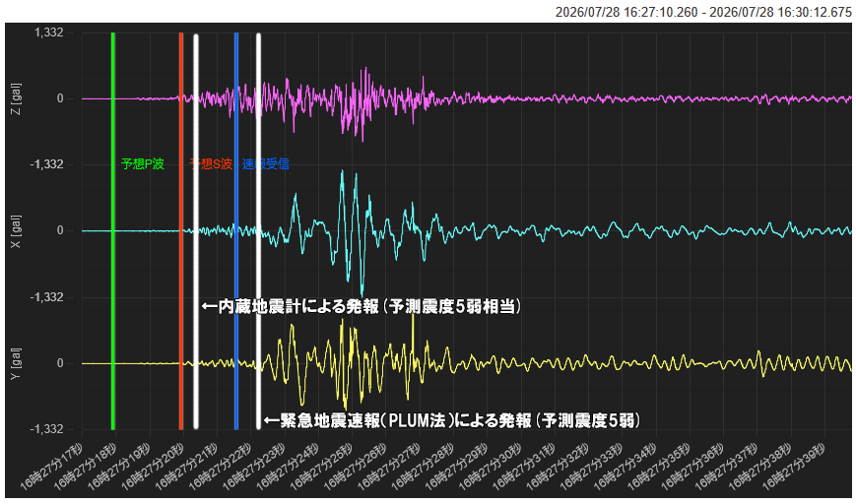This screenshot has height=504, width=856.
Task: Click the 16時27分20秒 time label
Action: click(x=153, y=466)
